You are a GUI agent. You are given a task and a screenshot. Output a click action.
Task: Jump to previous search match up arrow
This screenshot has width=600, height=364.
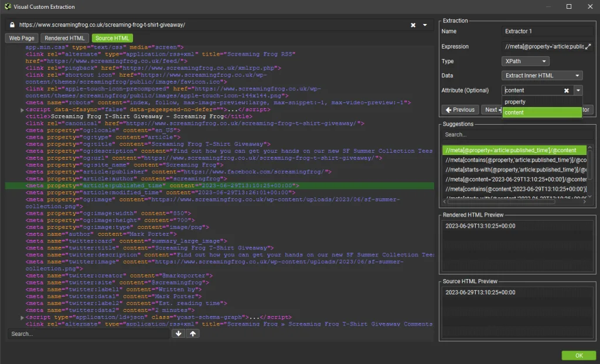point(192,334)
